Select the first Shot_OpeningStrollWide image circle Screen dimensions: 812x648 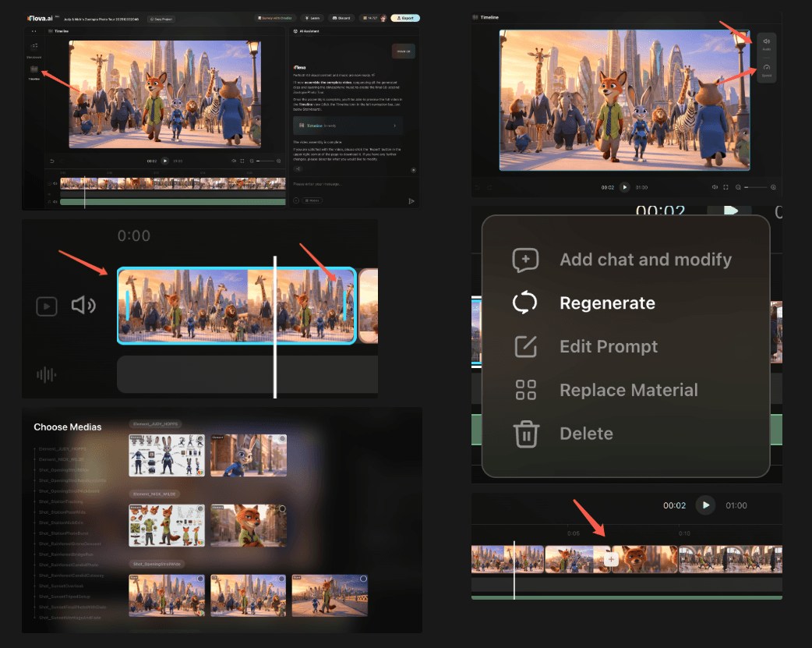click(x=200, y=579)
